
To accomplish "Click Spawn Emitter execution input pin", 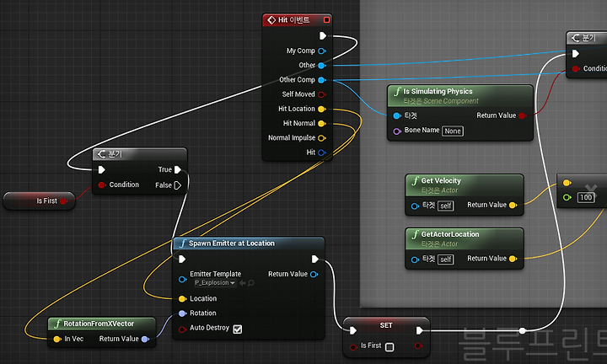I will coord(182,260).
